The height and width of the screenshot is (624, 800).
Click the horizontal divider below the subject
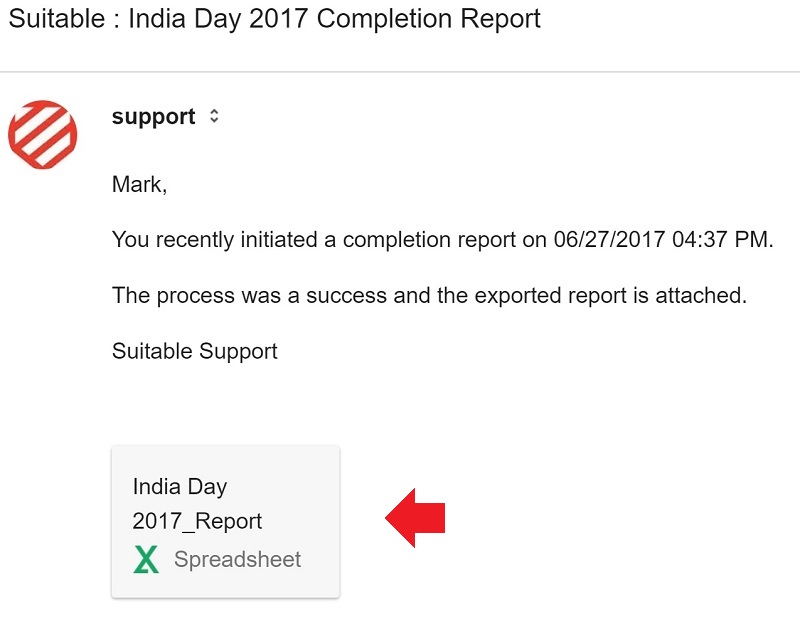(400, 72)
